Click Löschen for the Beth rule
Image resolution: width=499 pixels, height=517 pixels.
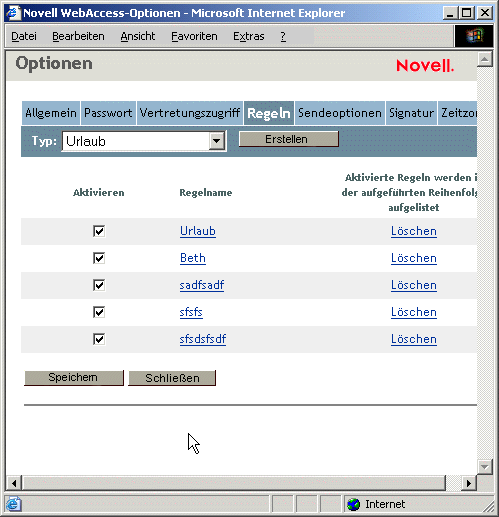(x=414, y=258)
